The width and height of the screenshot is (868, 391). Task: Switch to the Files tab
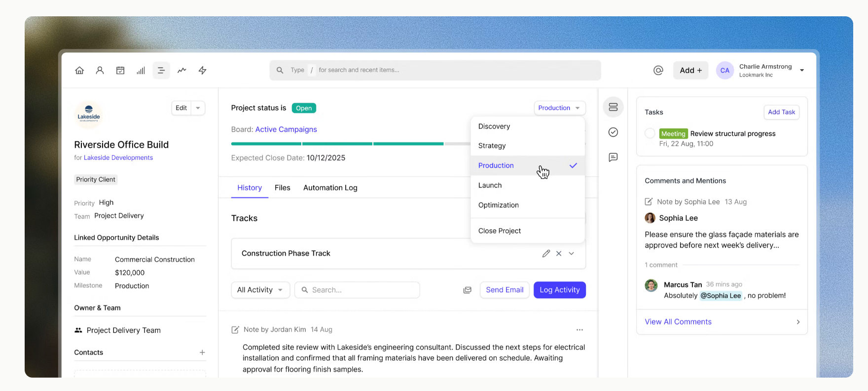282,188
